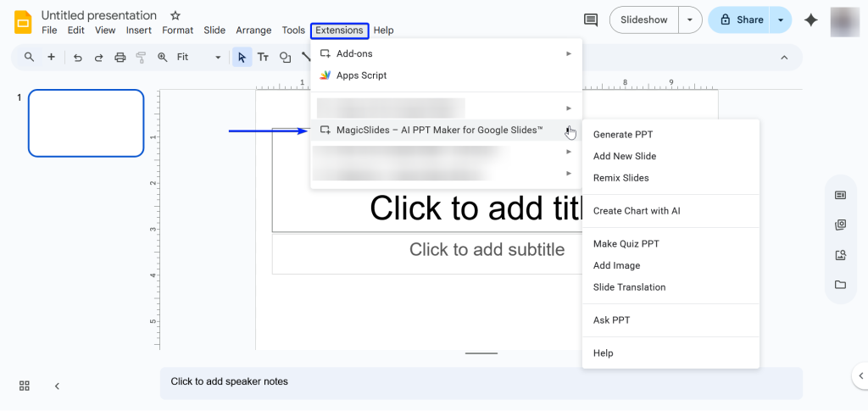Choose Generate PPT from the MagicSlides submenu
Screen dimensions: 868x411
click(x=623, y=135)
